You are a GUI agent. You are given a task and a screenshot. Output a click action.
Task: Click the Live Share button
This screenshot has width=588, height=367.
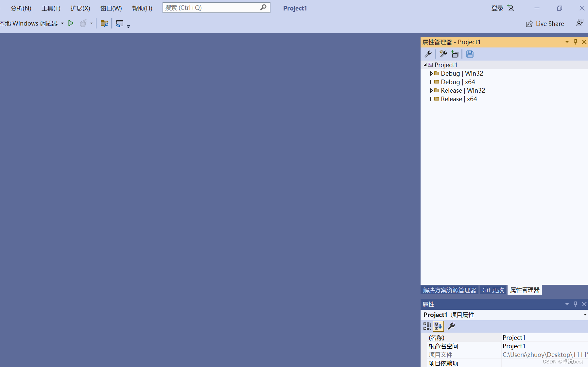(545, 23)
